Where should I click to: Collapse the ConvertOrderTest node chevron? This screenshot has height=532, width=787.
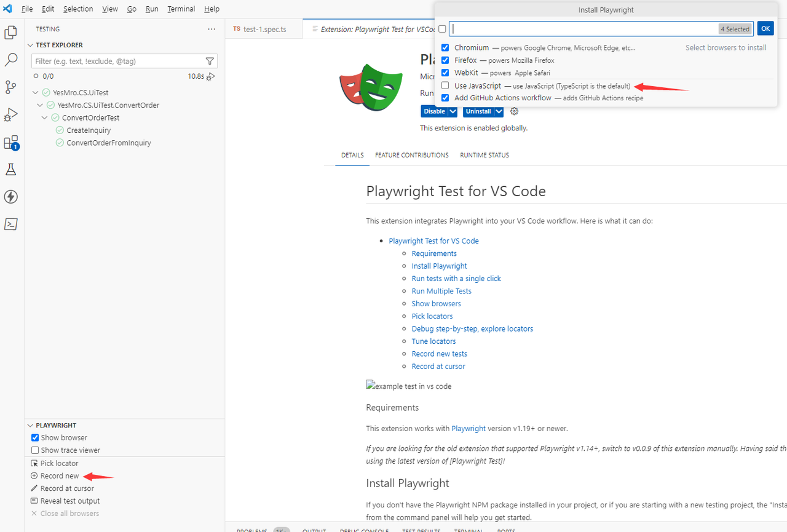pyautogui.click(x=45, y=117)
